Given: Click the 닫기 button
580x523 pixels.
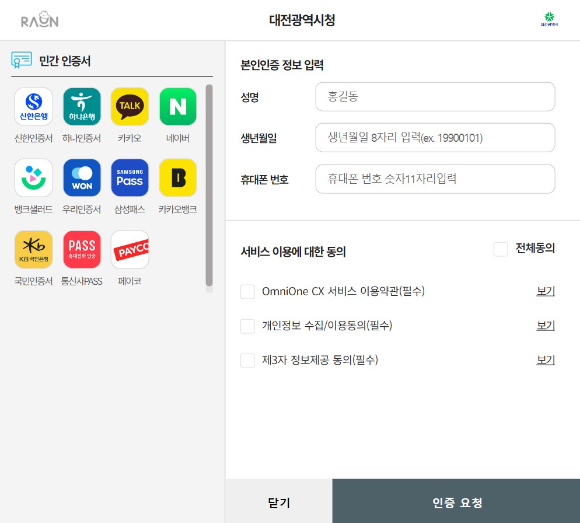Looking at the screenshot, I should (279, 501).
